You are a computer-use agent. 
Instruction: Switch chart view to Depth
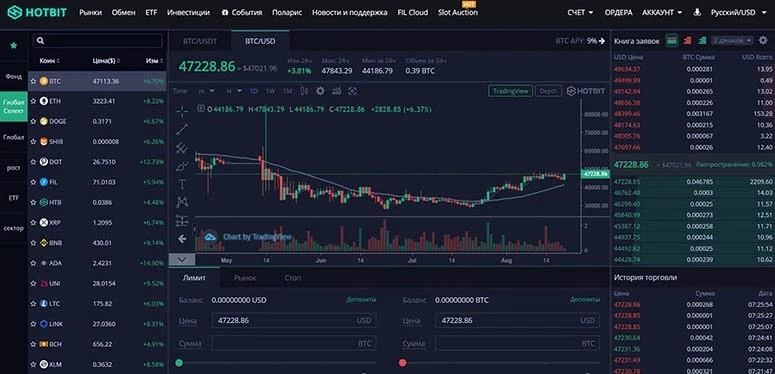coord(548,91)
